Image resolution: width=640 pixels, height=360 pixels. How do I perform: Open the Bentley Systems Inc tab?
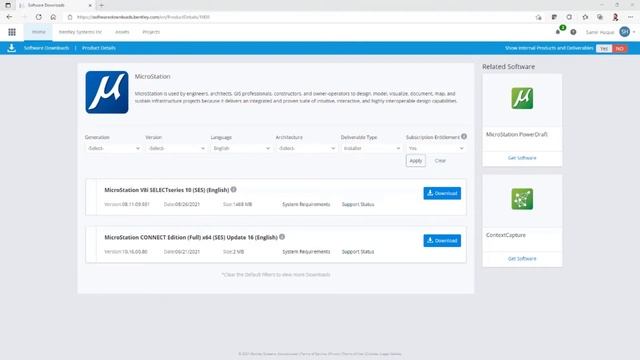click(80, 32)
